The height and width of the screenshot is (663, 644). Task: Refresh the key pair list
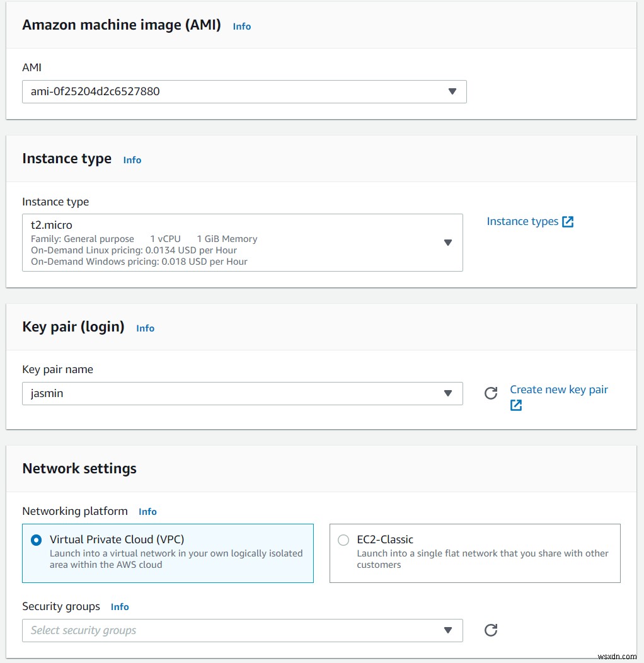pos(491,393)
